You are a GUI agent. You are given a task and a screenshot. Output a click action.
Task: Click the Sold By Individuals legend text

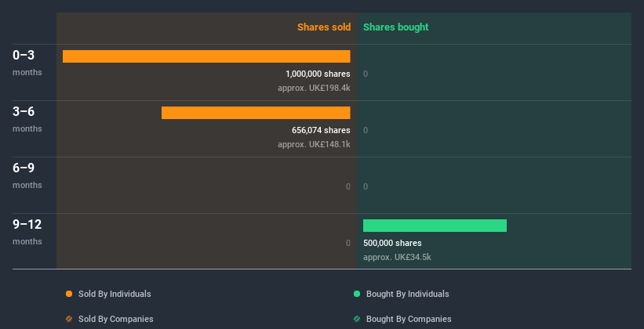coord(115,294)
